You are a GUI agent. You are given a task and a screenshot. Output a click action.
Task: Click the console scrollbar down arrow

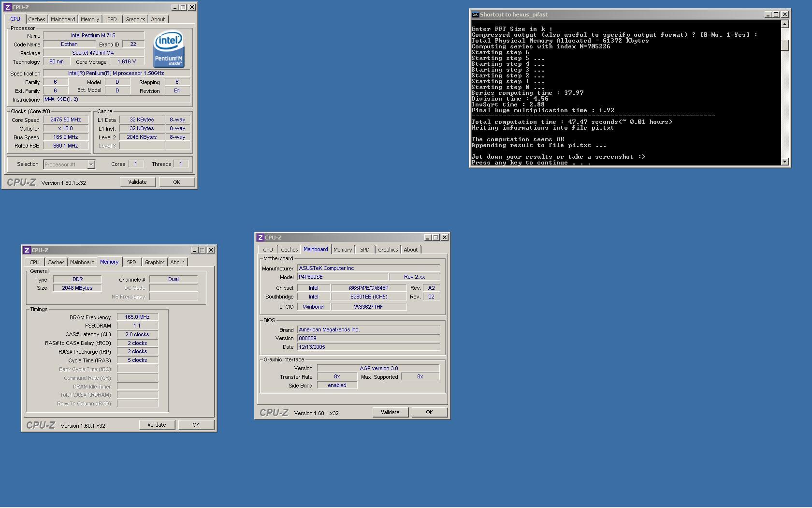click(784, 161)
